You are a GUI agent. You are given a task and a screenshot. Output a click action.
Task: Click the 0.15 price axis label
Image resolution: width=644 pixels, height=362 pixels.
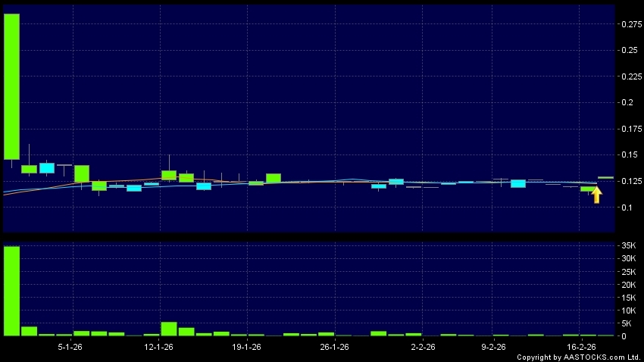tap(628, 155)
